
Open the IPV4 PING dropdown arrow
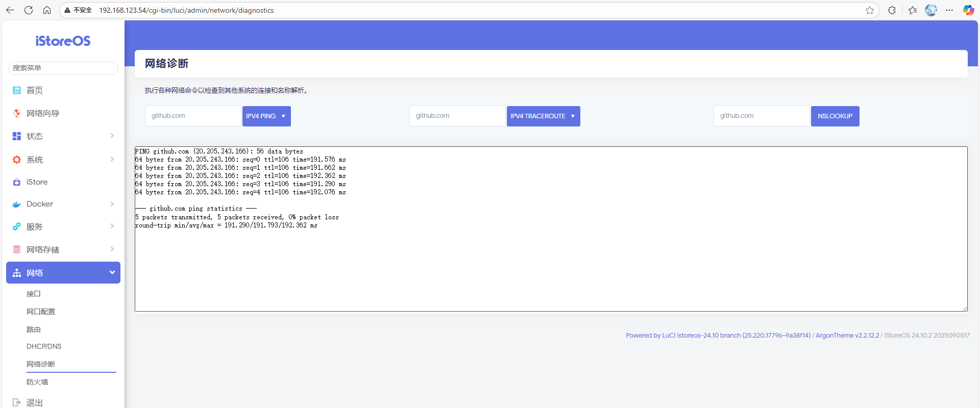(x=284, y=116)
